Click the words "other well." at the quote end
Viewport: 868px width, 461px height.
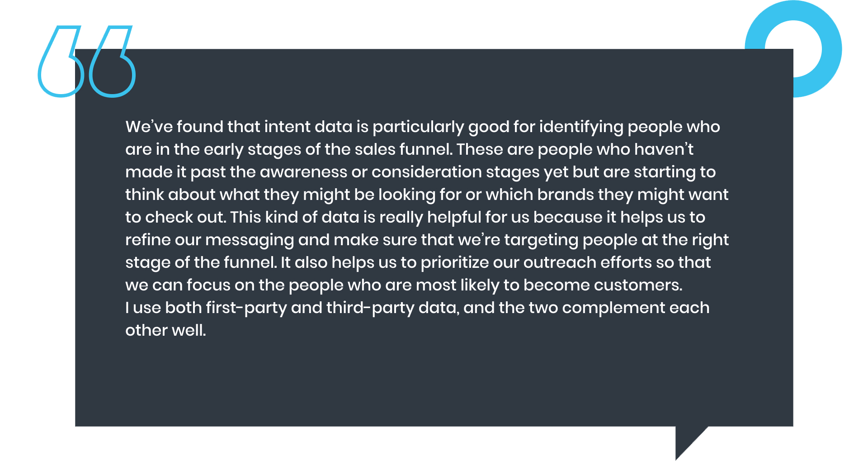coord(165,330)
